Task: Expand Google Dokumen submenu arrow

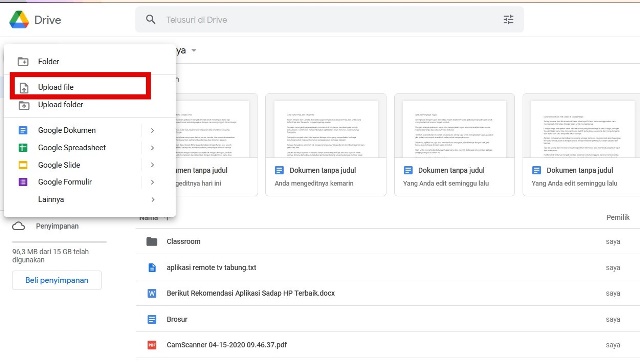Action: (x=152, y=131)
